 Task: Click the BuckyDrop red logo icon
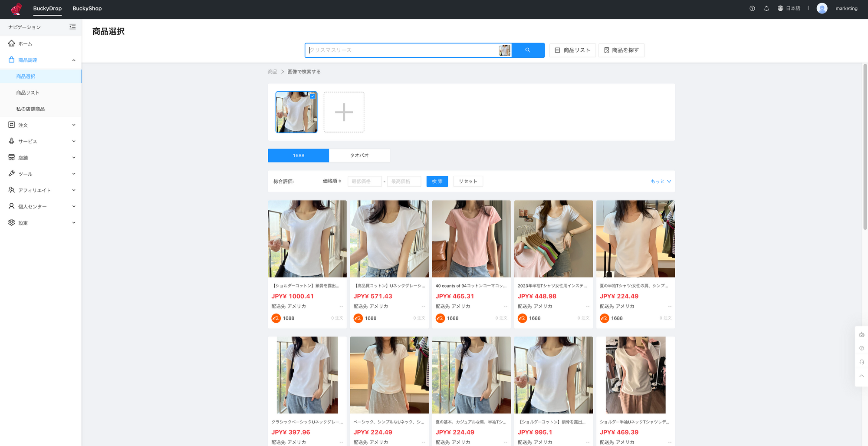tap(16, 9)
